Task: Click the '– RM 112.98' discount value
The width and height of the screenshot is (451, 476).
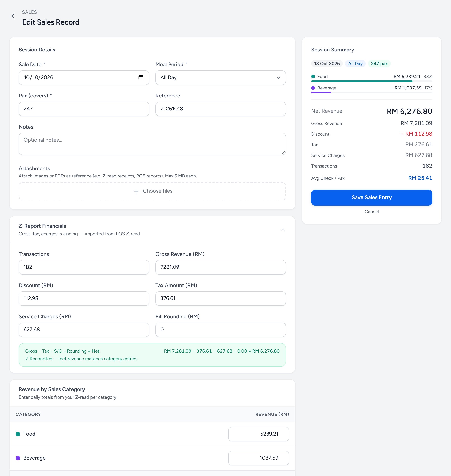Action: [x=416, y=134]
